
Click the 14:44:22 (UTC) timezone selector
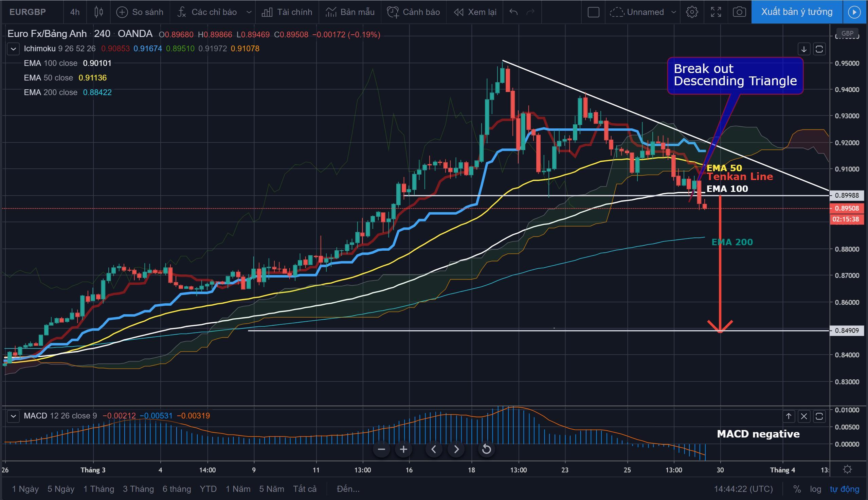(x=743, y=489)
